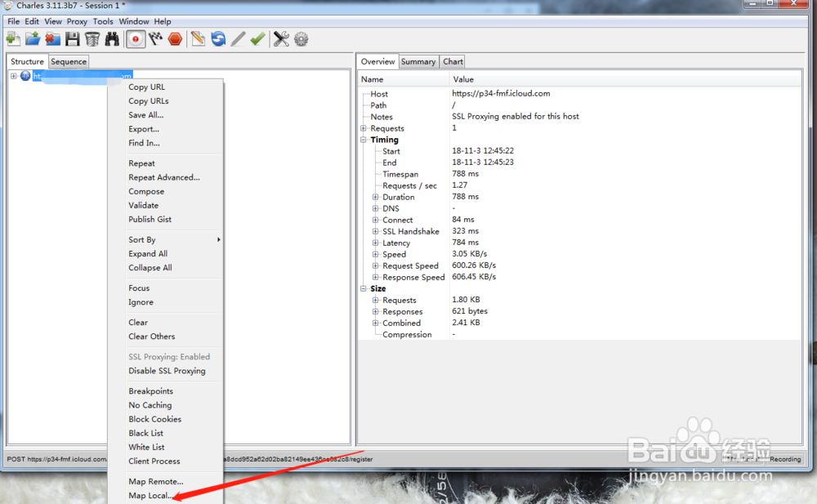Image resolution: width=817 pixels, height=504 pixels.
Task: Expand the Duration row
Action: 375,197
